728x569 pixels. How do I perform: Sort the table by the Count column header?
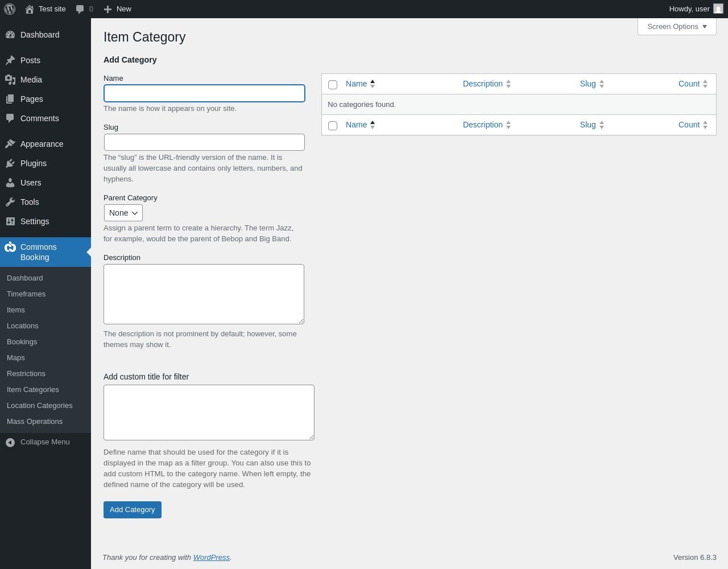[689, 84]
